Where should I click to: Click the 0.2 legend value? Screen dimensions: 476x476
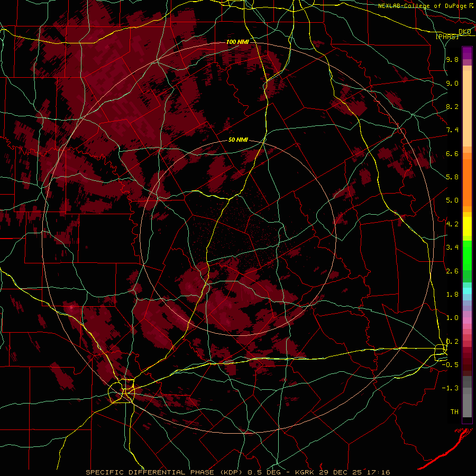(452, 342)
